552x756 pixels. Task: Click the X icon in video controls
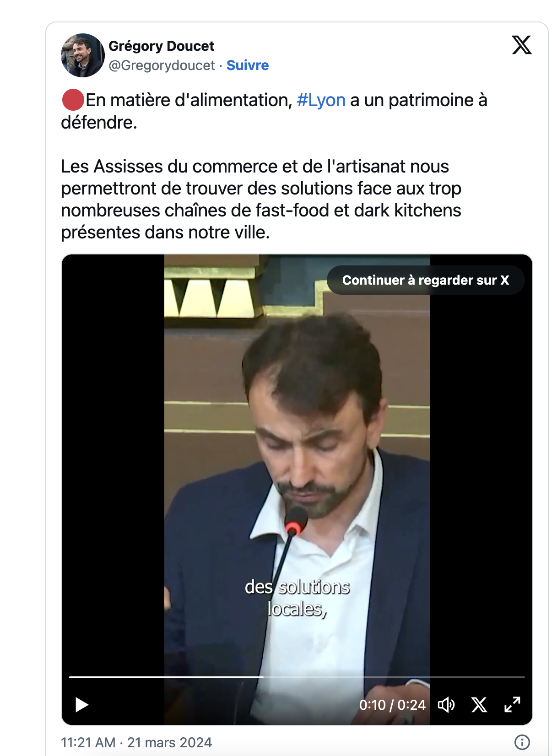pyautogui.click(x=479, y=705)
